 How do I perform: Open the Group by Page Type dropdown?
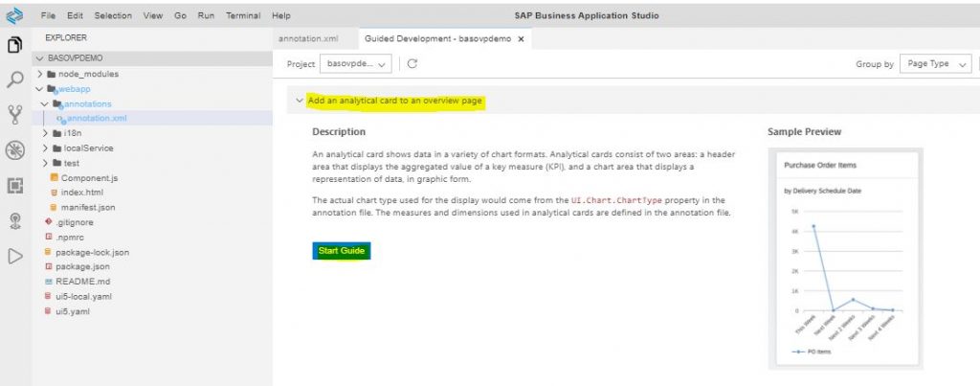click(936, 64)
